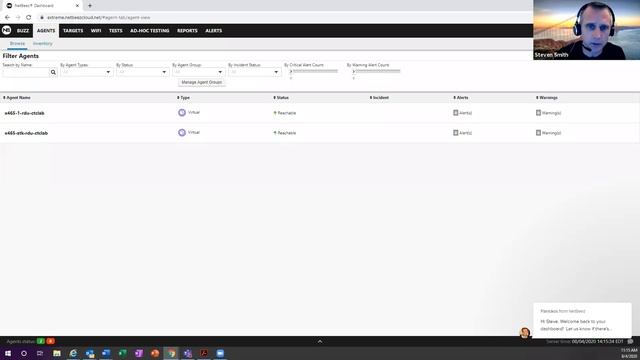Image resolution: width=640 pixels, height=360 pixels.
Task: Open Zoom from taskbar
Action: (x=220, y=353)
